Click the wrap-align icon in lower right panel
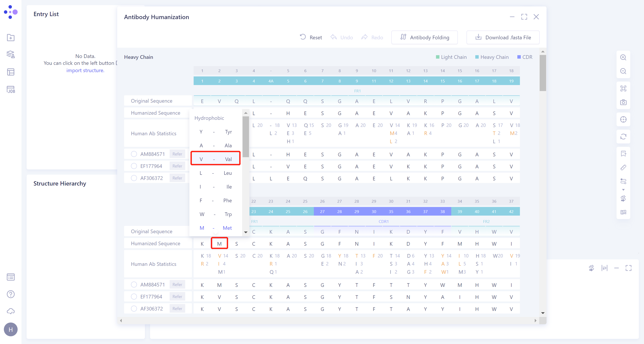The image size is (644, 344). pos(604,268)
